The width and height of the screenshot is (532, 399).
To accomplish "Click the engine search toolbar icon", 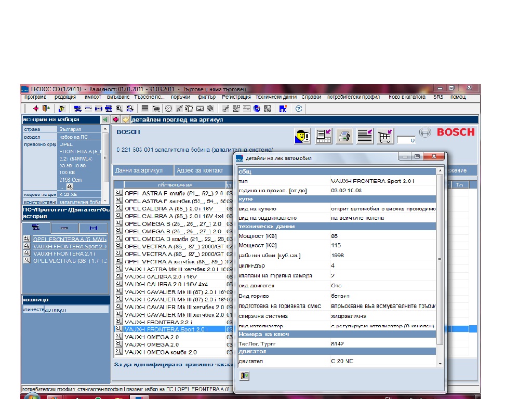I will tap(88, 109).
